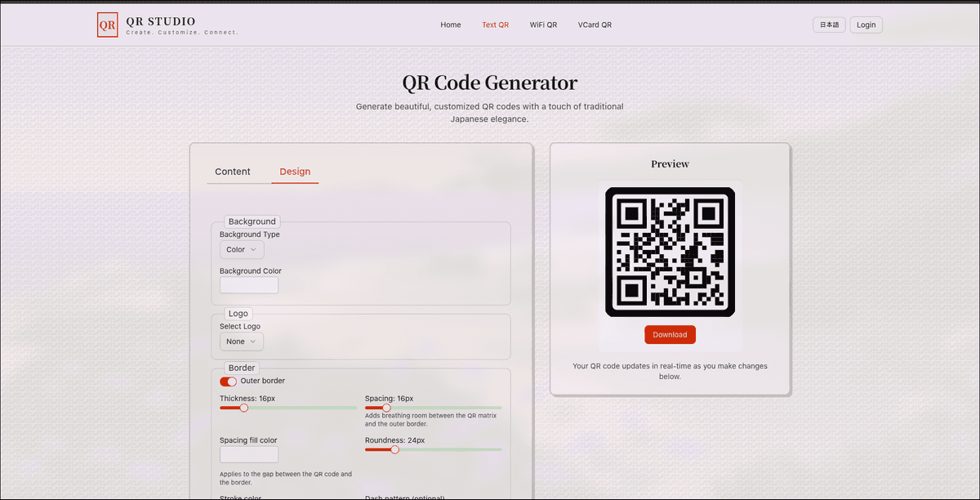
Task: Click the QR code preview image
Action: [x=670, y=251]
